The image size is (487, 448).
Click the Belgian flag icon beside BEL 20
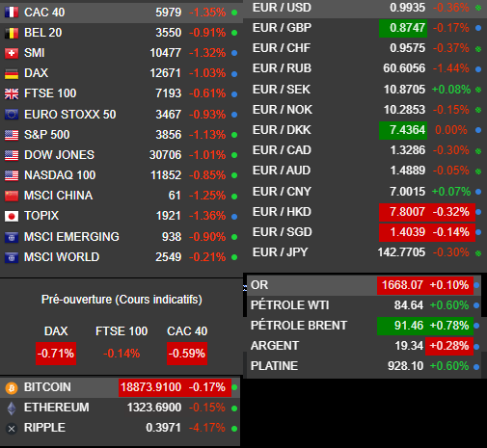click(x=12, y=33)
